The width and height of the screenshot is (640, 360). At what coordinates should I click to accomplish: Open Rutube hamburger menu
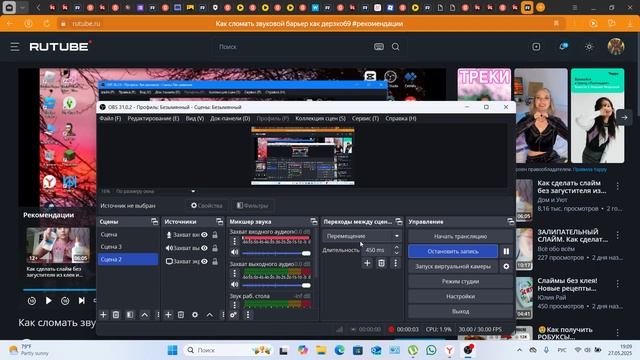[15, 47]
